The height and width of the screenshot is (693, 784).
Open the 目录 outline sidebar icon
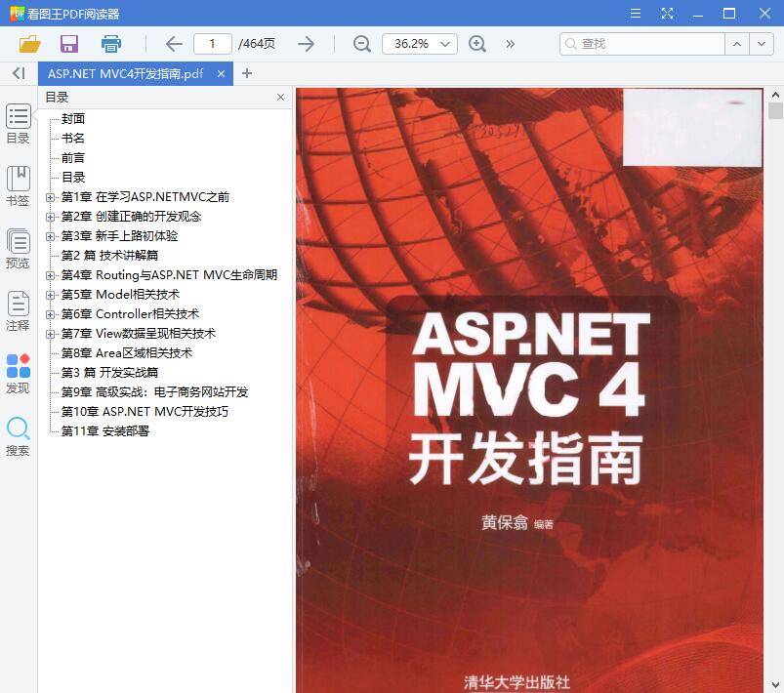click(18, 124)
